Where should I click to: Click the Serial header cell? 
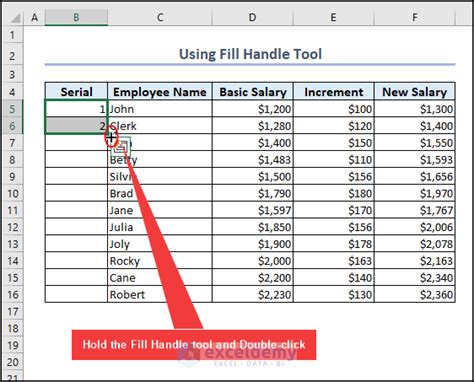[x=76, y=92]
